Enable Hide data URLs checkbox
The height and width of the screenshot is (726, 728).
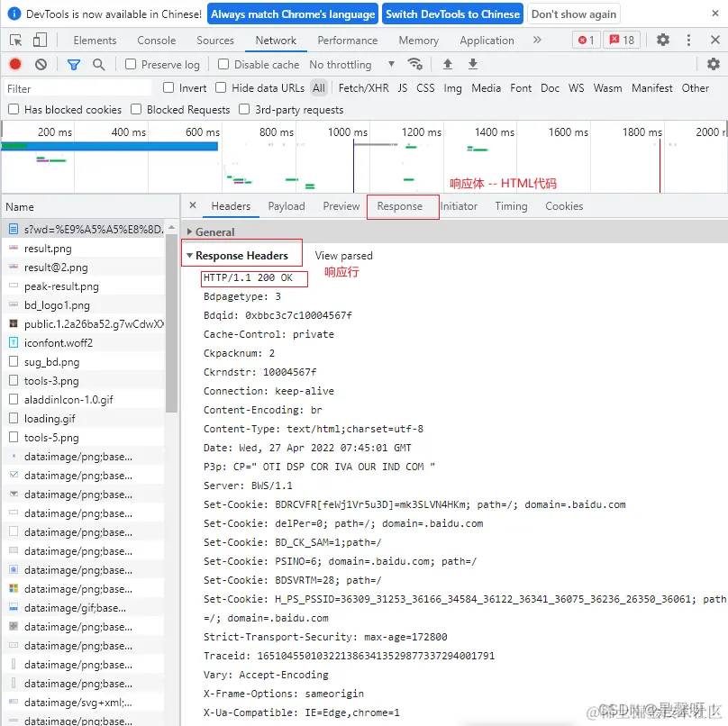pyautogui.click(x=221, y=87)
